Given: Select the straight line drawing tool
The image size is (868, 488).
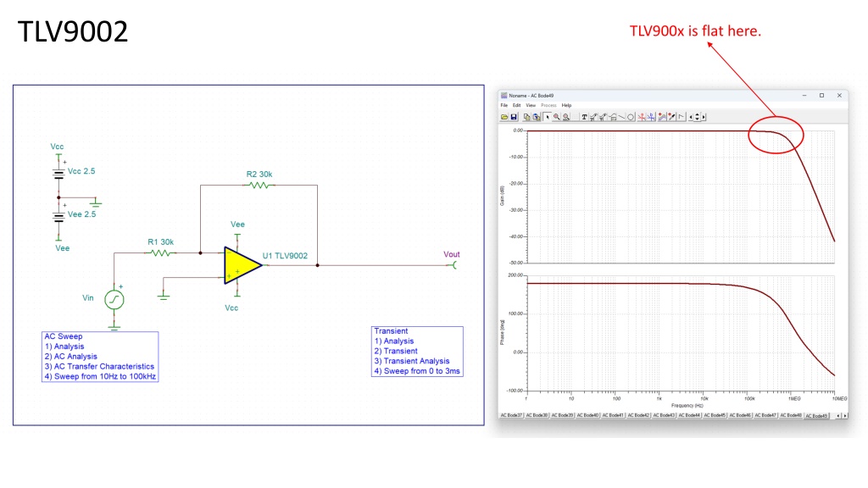Looking at the screenshot, I should pos(621,117).
